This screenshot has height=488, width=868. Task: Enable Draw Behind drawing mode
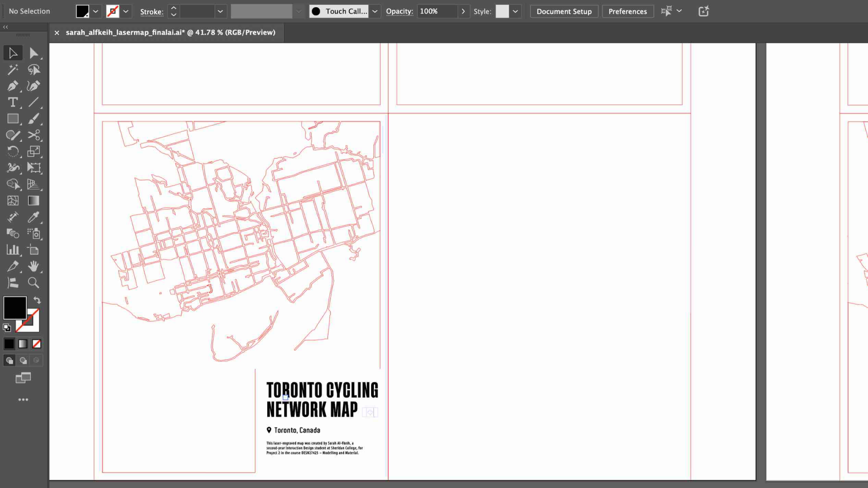point(23,360)
